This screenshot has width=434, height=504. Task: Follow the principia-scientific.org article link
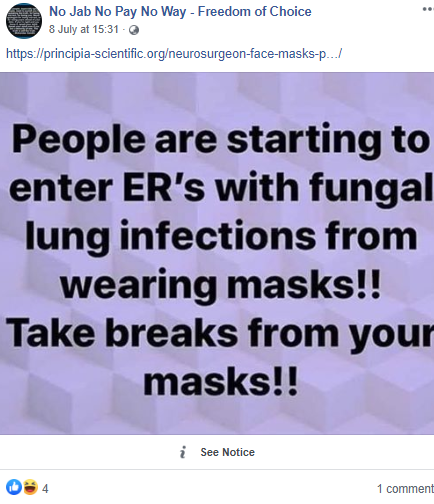(174, 53)
